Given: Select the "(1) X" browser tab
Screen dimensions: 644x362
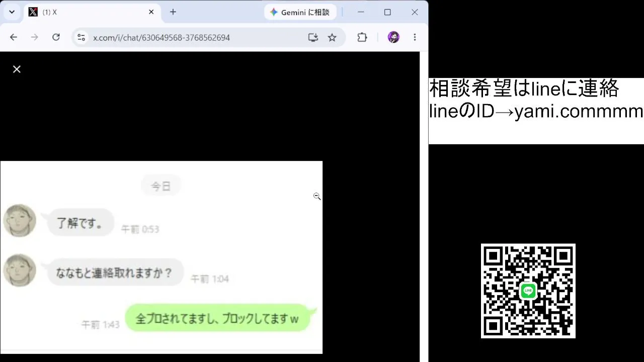Looking at the screenshot, I should (x=92, y=12).
